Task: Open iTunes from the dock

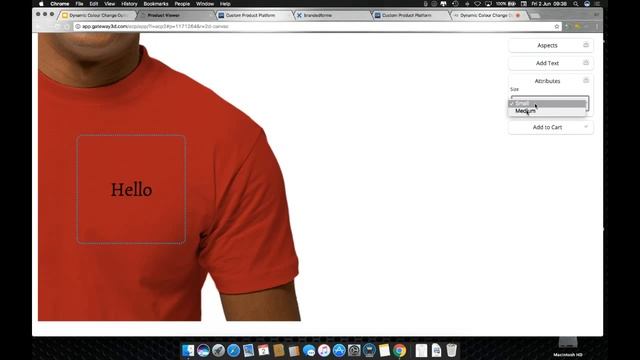Action: click(324, 350)
